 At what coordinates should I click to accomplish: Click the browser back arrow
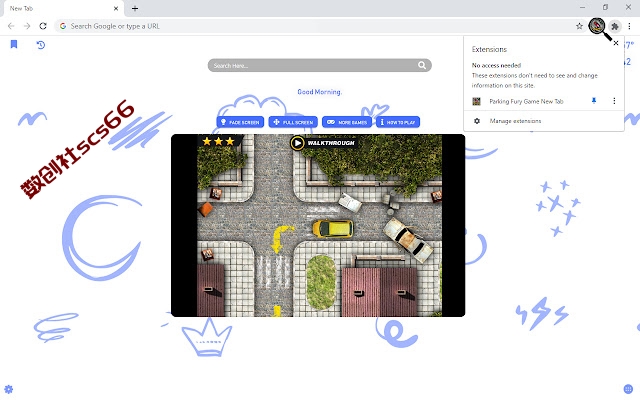[x=11, y=26]
